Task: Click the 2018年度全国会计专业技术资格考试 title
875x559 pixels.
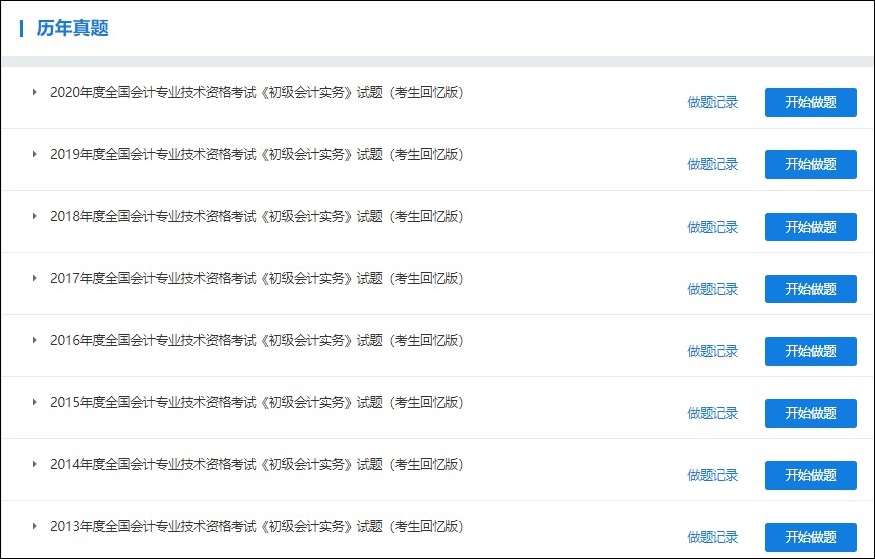Action: (257, 216)
